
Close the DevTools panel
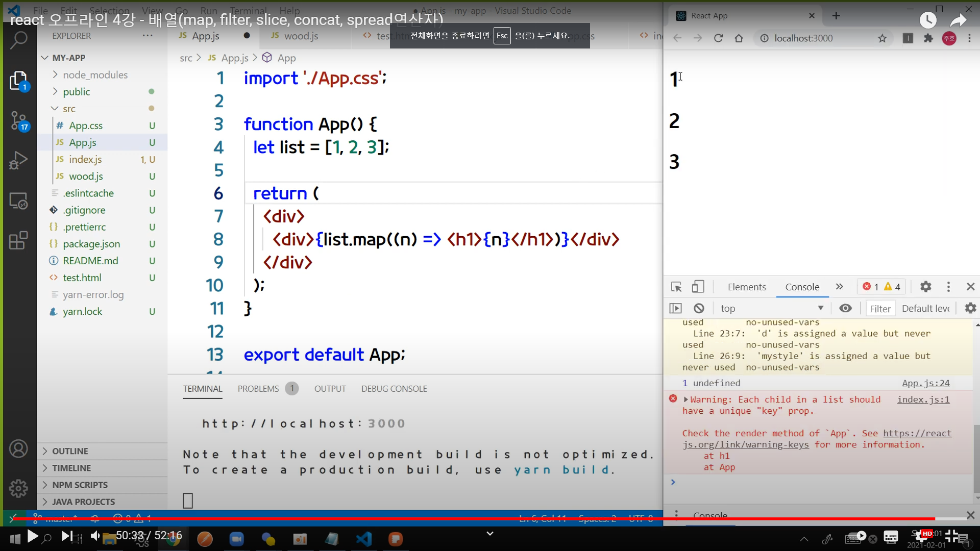point(970,287)
